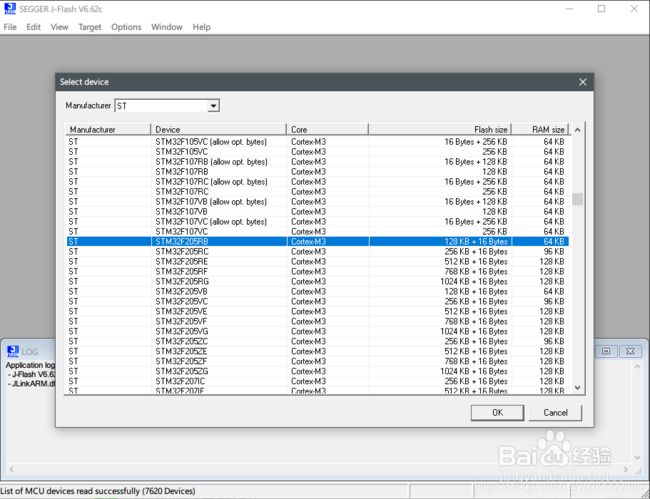Select STM32F107VC (allow opt. bytes) row
The width and height of the screenshot is (650, 499).
[318, 221]
